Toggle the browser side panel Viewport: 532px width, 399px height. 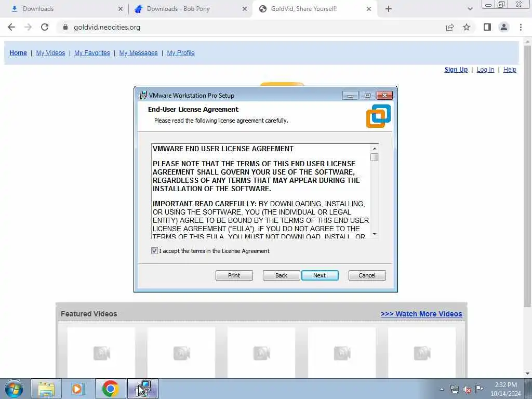click(x=487, y=27)
